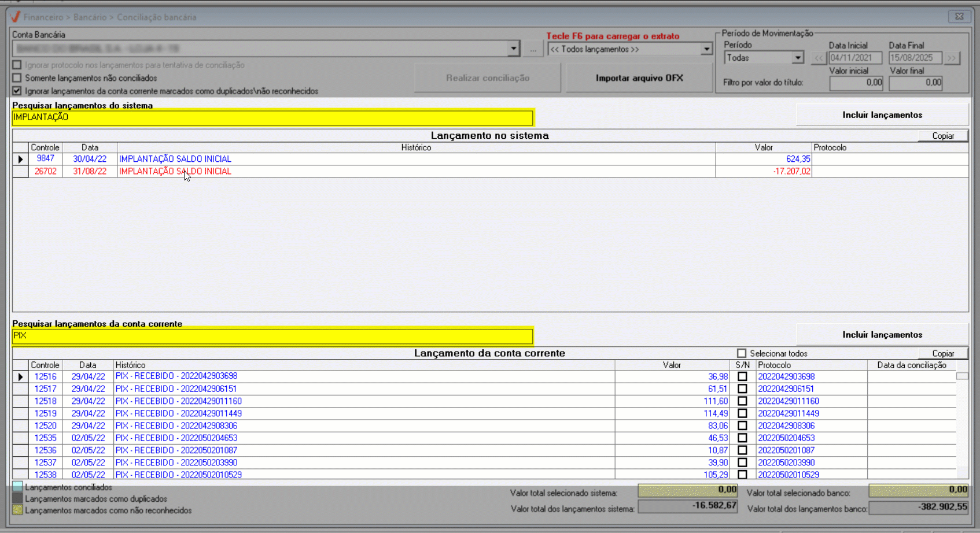Expand the 'Todos lançamentos' filter dropdown
The height and width of the screenshot is (533, 980).
(706, 49)
